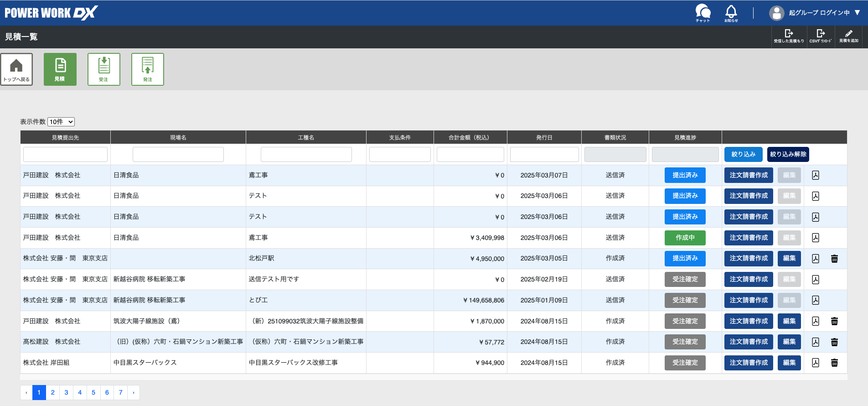Image resolution: width=868 pixels, height=406 pixels.
Task: Go to page 3 of results
Action: [x=66, y=392]
